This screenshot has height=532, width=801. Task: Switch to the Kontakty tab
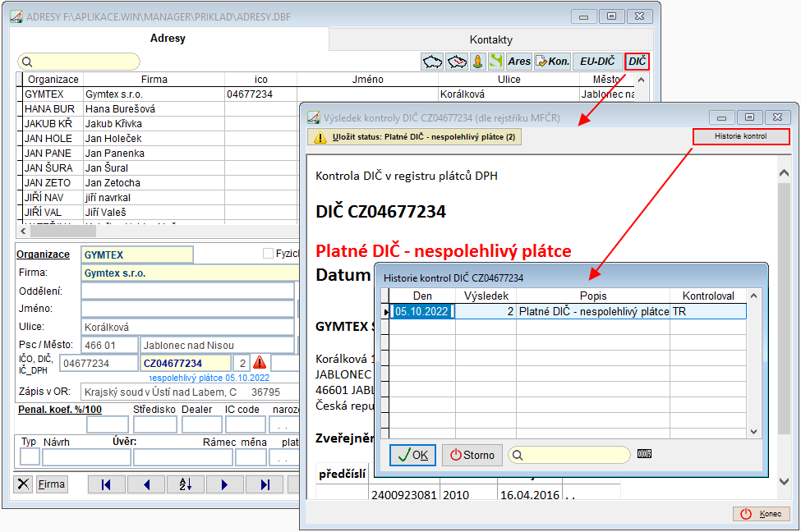point(491,39)
